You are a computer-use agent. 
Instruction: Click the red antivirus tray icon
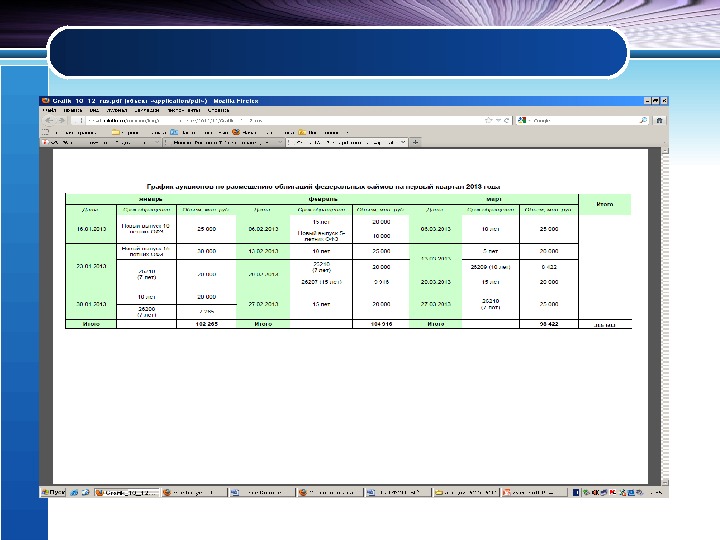coord(613,492)
